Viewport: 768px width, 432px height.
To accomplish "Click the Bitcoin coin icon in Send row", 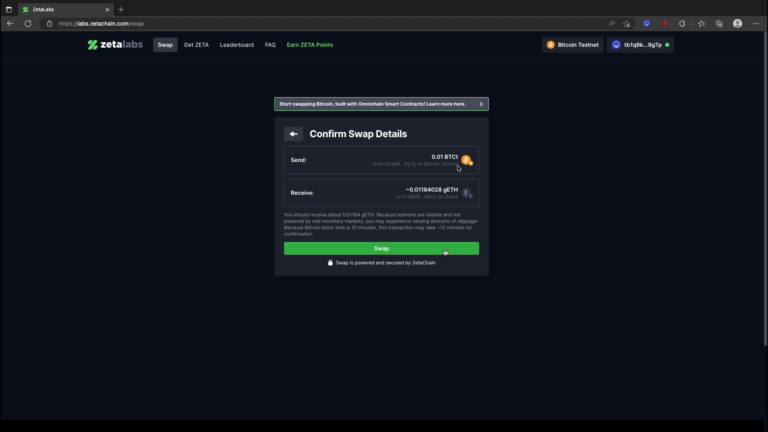I will [466, 160].
